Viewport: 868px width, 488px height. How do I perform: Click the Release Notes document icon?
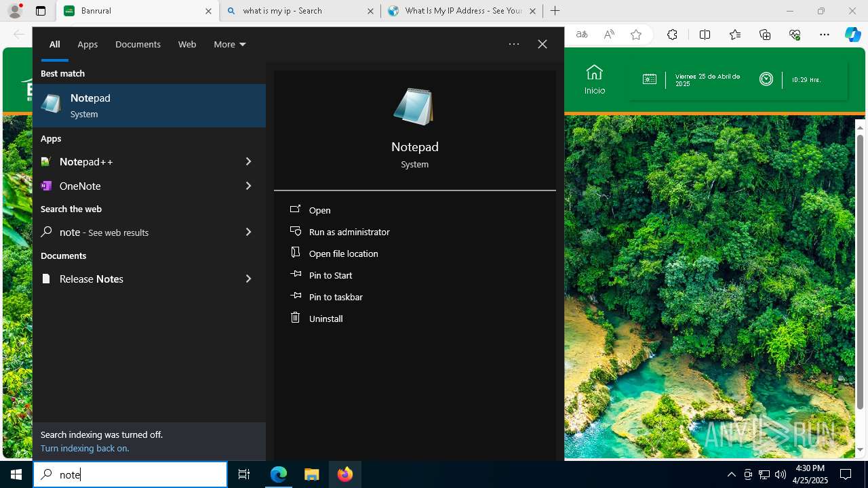pos(46,279)
